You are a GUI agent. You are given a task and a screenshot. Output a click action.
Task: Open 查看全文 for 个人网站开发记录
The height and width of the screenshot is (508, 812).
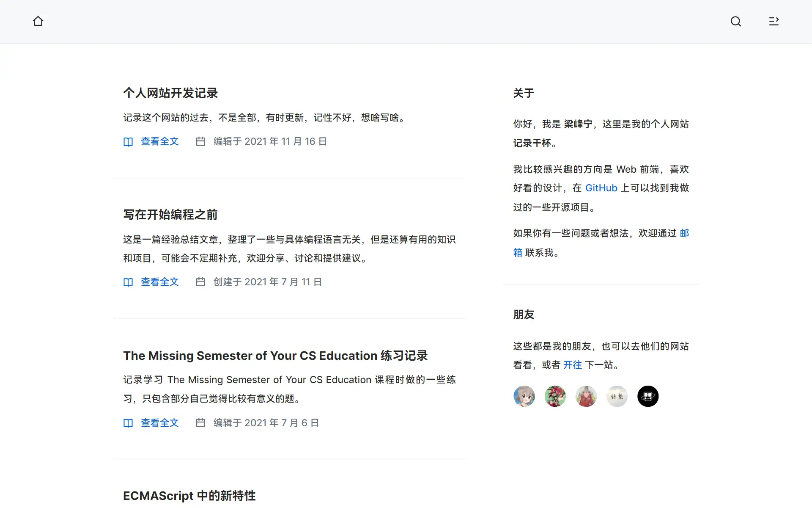[x=159, y=141]
